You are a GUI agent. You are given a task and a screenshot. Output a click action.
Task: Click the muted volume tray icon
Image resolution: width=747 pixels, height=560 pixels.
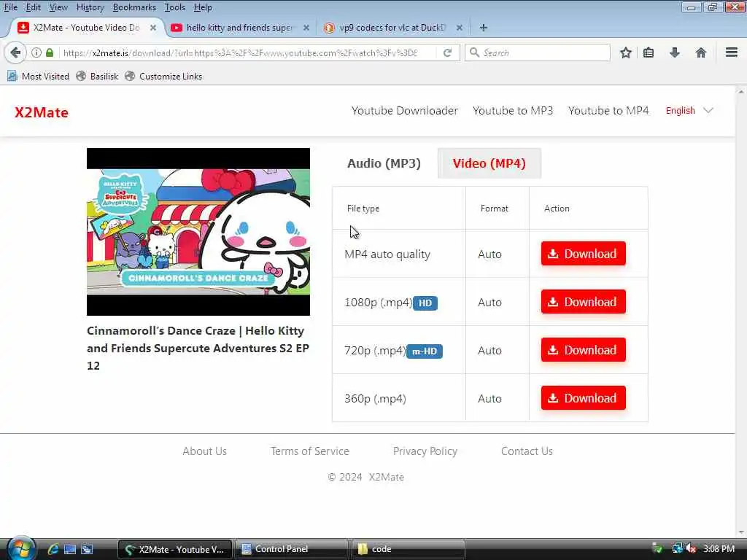coord(692,549)
